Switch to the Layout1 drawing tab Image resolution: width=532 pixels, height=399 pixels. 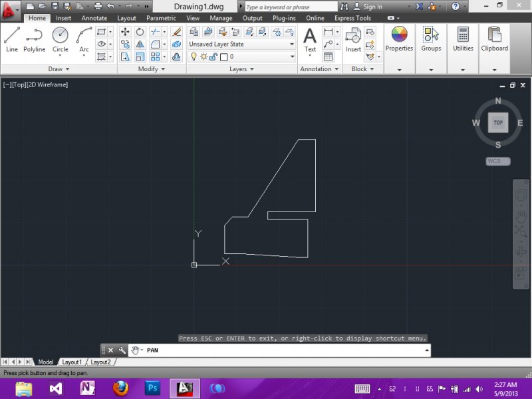coord(72,362)
